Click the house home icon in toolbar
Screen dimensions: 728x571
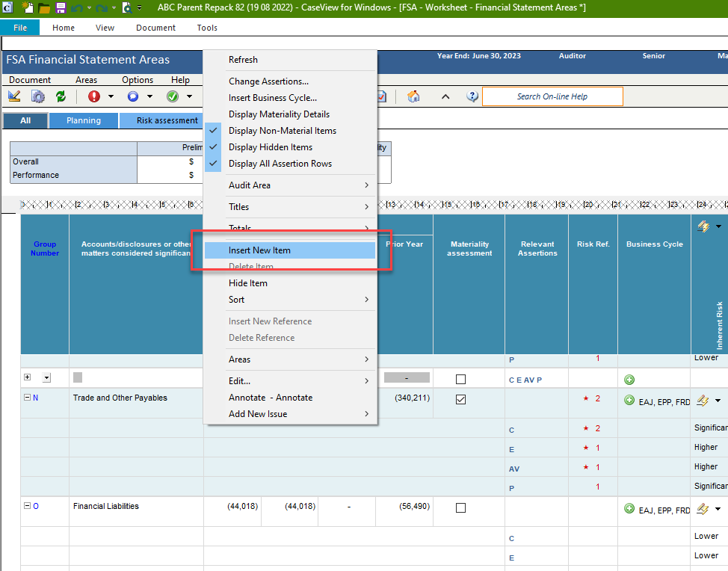413,96
